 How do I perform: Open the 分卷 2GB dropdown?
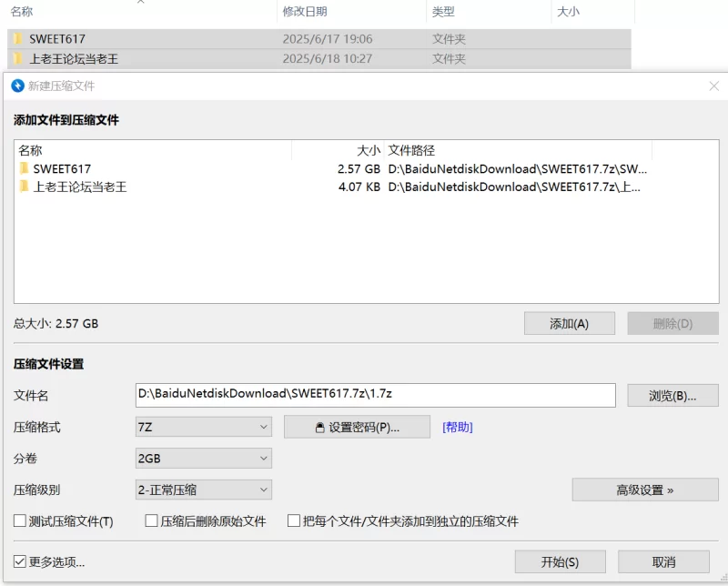(203, 459)
